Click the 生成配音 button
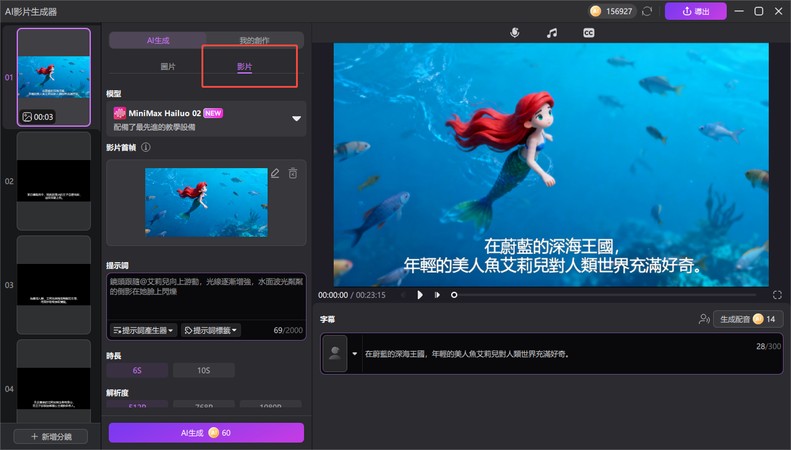This screenshot has width=791, height=450. click(x=748, y=319)
